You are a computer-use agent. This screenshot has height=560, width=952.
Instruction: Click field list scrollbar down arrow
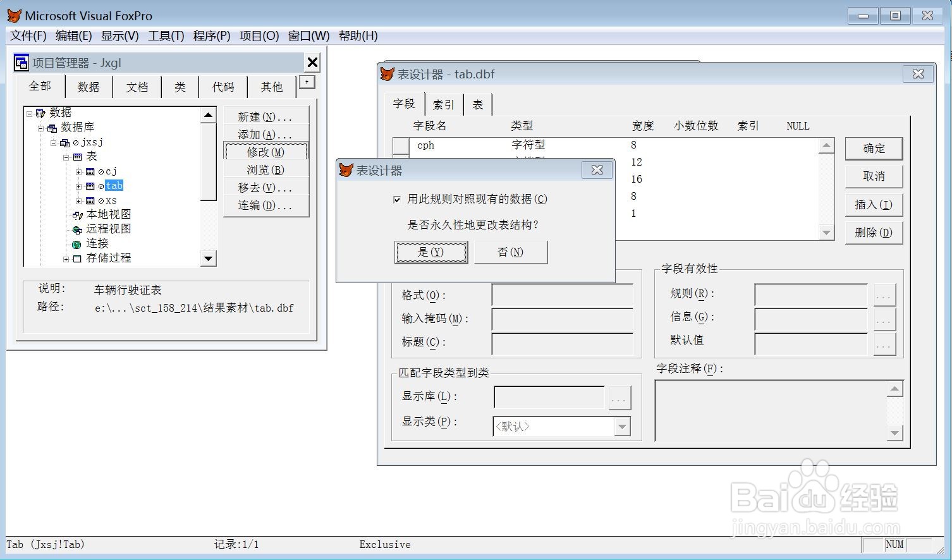click(826, 233)
